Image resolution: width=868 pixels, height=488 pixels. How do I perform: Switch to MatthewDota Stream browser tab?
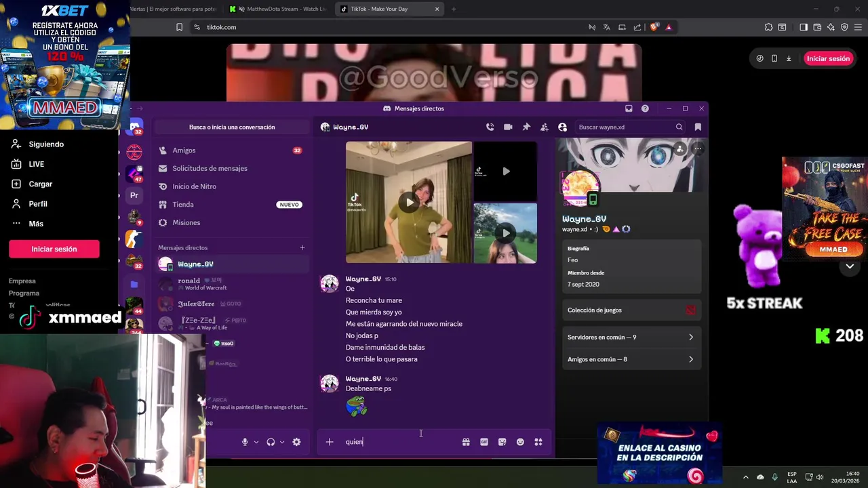[278, 9]
